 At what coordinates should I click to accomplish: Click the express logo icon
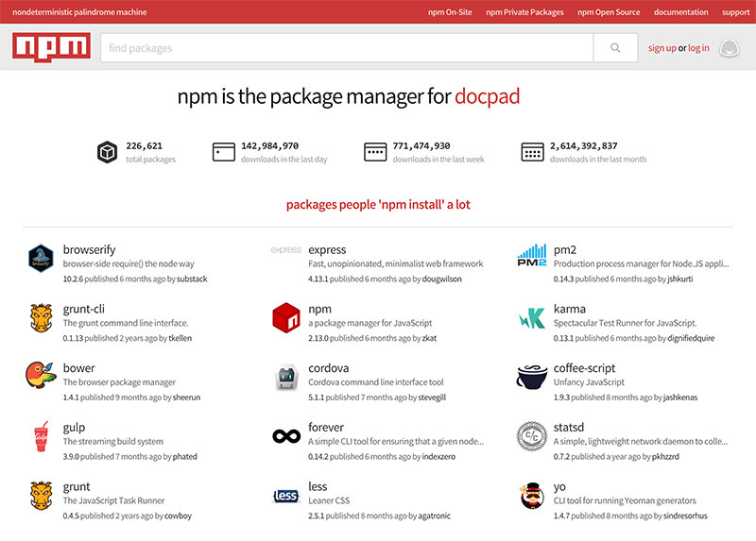point(286,249)
